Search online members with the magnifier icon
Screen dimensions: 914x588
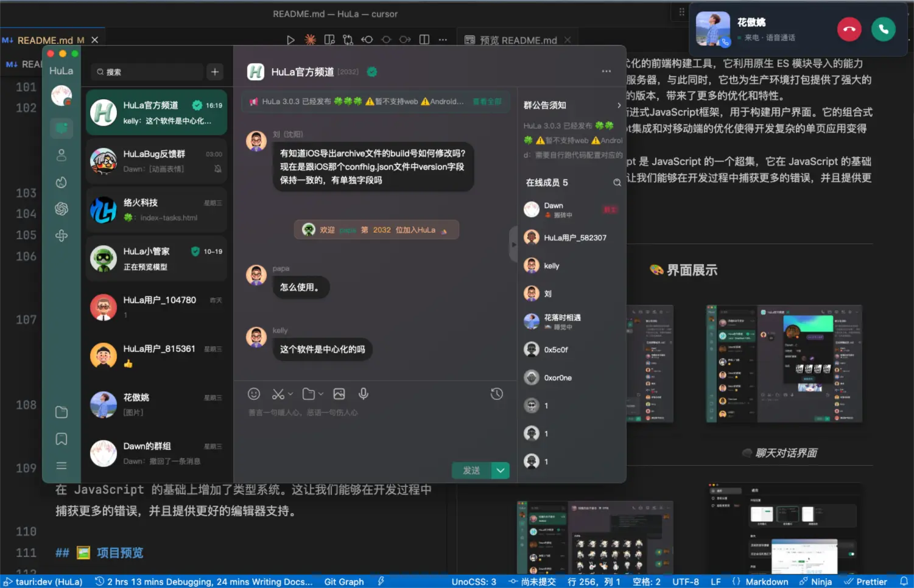(x=617, y=182)
